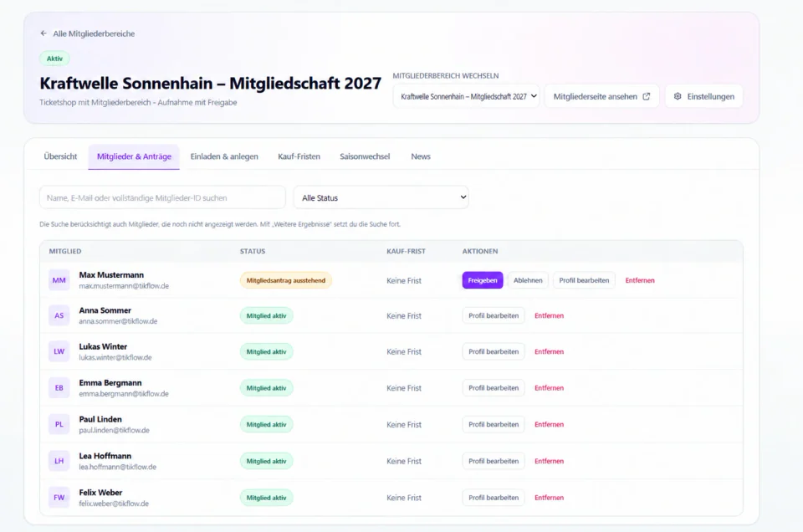
Task: Select the Mitglieder & Anträge tab
Action: (x=134, y=156)
